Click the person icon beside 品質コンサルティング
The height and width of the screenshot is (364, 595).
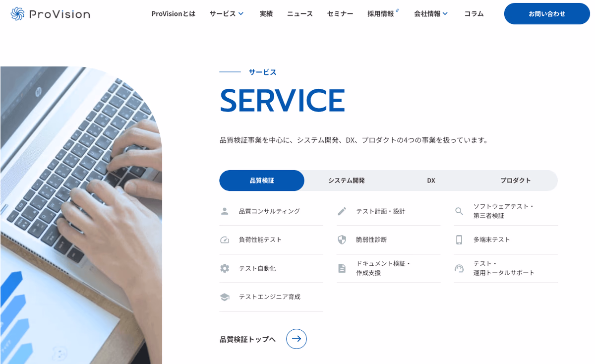tap(225, 211)
